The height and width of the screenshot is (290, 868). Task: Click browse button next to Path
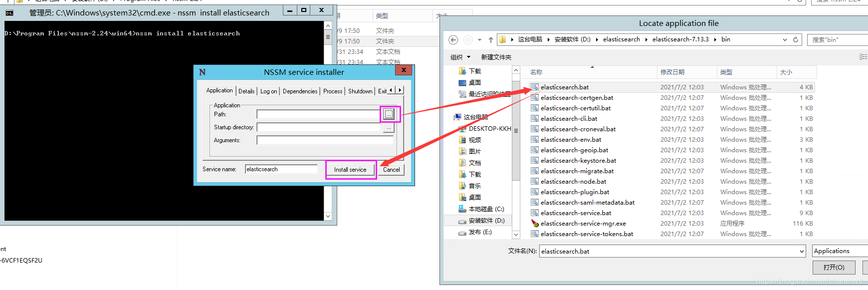389,114
